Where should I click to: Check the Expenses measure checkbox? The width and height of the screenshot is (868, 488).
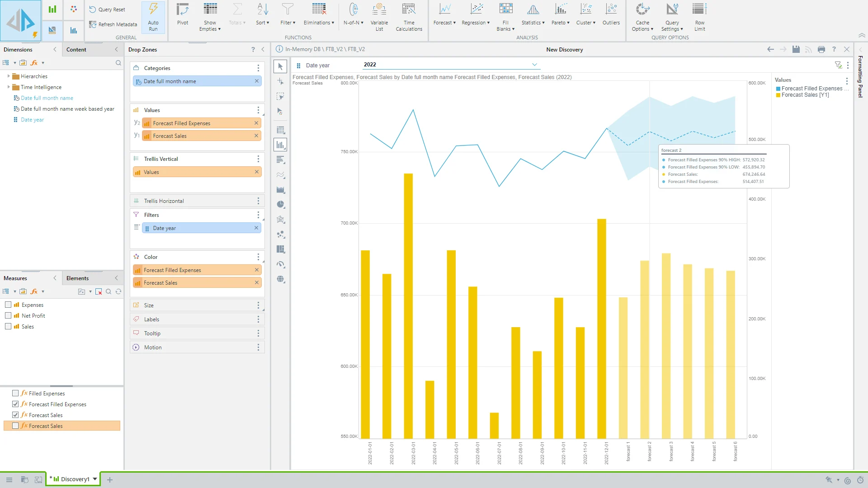8,305
